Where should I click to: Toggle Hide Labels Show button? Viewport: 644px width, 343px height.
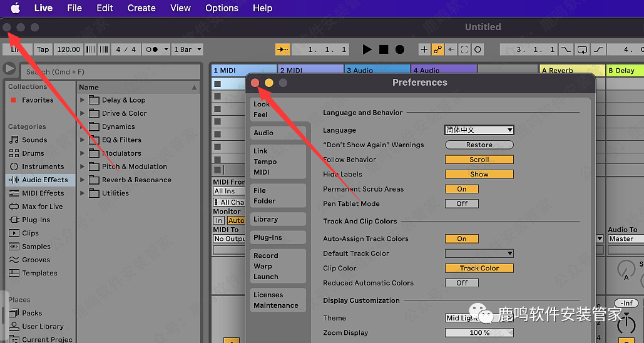click(x=479, y=174)
